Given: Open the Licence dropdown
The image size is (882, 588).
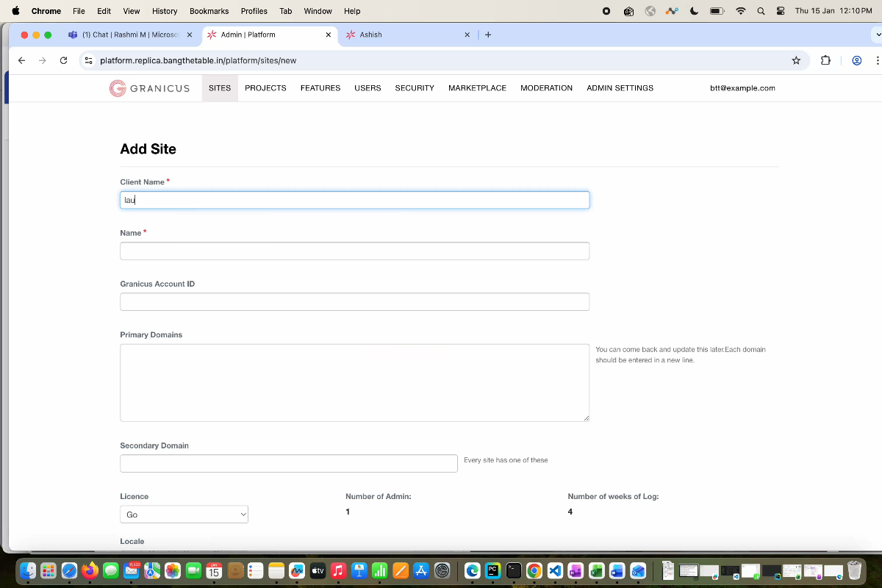Looking at the screenshot, I should tap(184, 514).
